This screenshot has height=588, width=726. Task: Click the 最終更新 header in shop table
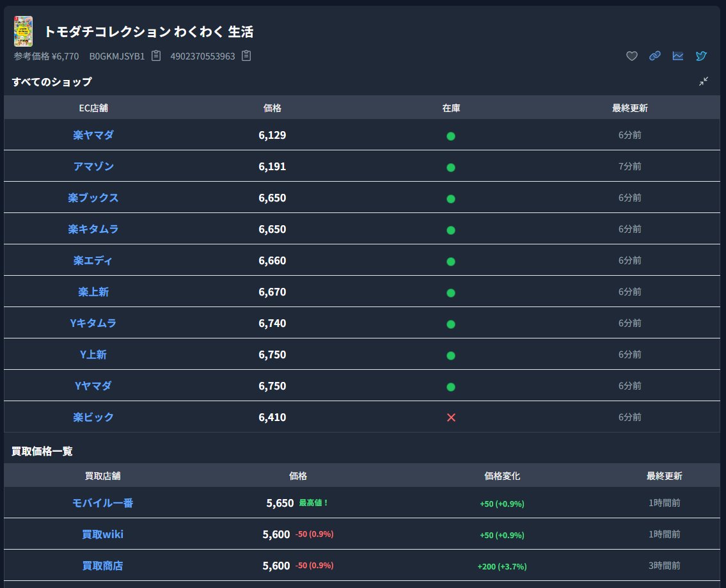click(x=629, y=108)
